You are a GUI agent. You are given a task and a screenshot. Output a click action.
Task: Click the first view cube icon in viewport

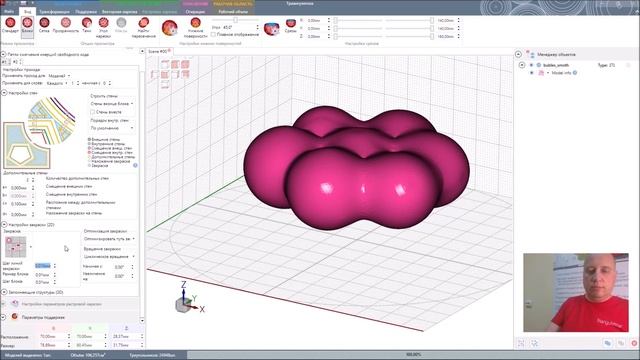click(165, 64)
